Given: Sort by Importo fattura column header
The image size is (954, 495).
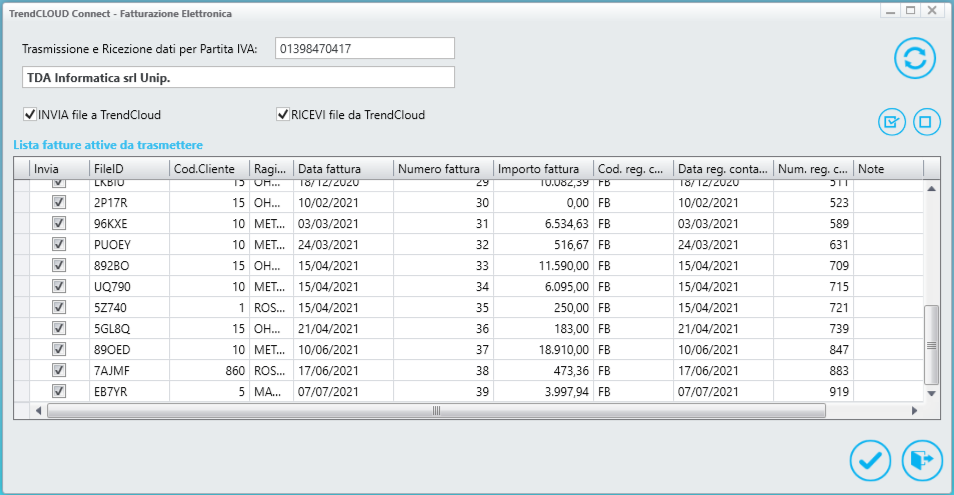Looking at the screenshot, I should click(543, 168).
